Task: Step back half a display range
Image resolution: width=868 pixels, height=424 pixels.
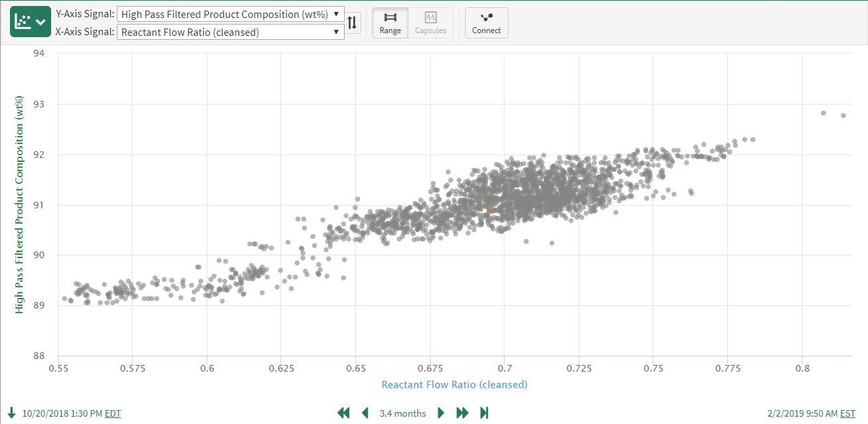Action: [365, 413]
